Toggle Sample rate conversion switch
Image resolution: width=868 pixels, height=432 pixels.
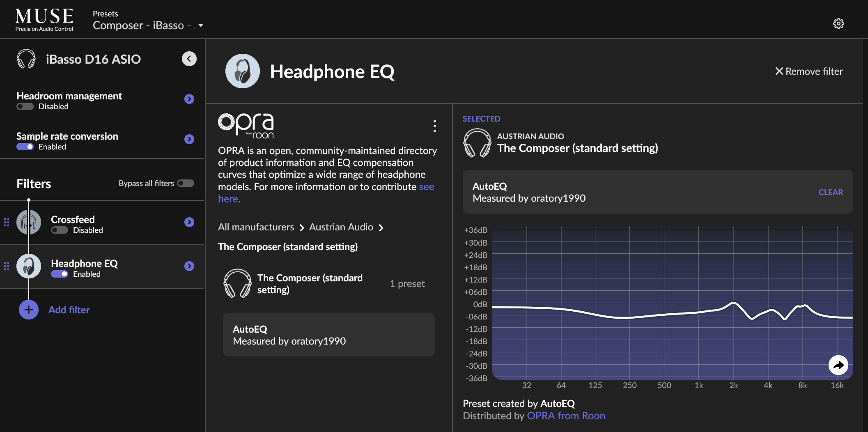click(x=25, y=147)
